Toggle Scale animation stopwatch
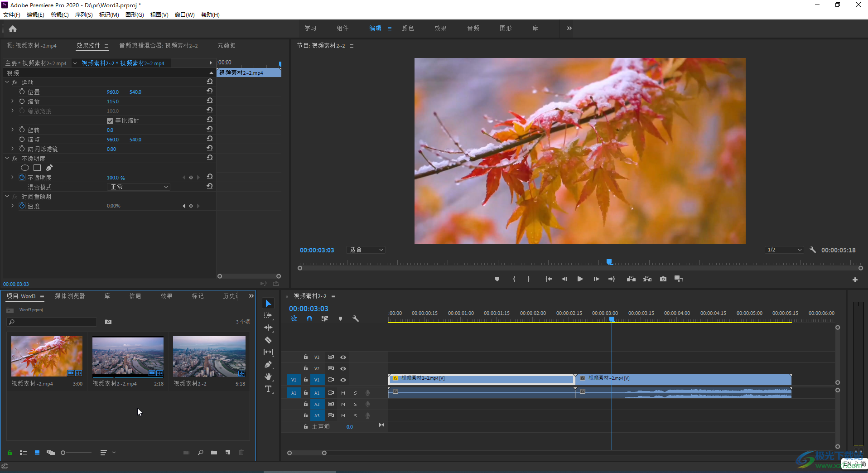868x473 pixels. click(x=22, y=101)
